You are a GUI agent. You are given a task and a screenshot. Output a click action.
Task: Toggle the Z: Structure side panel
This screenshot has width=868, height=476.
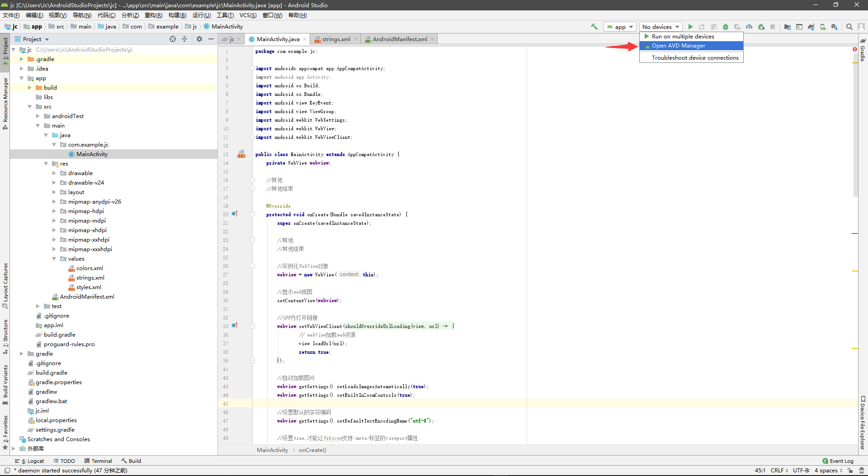[x=5, y=337]
